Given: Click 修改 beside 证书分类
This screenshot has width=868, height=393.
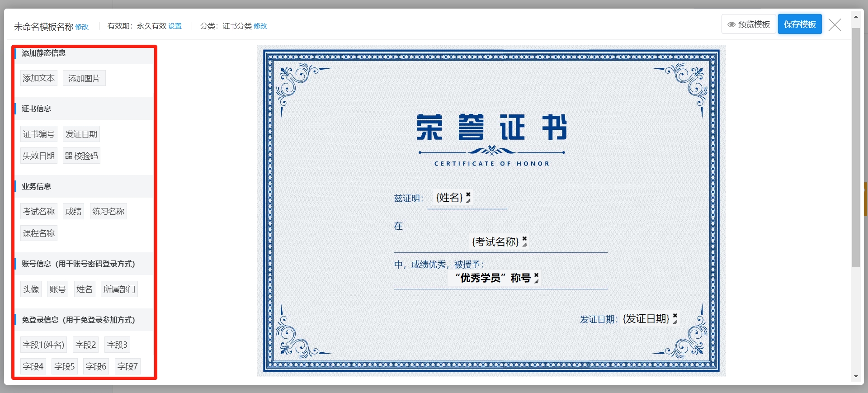Looking at the screenshot, I should click(x=260, y=26).
